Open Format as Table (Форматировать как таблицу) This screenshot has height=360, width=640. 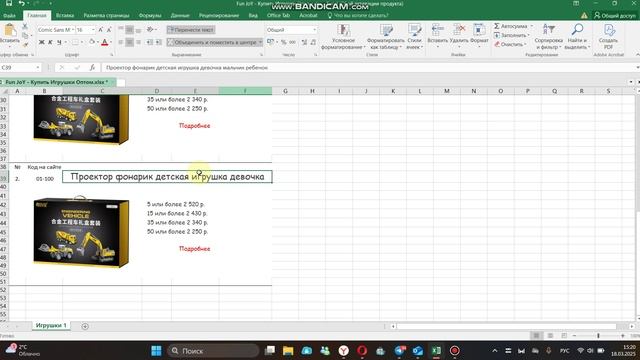tap(386, 37)
